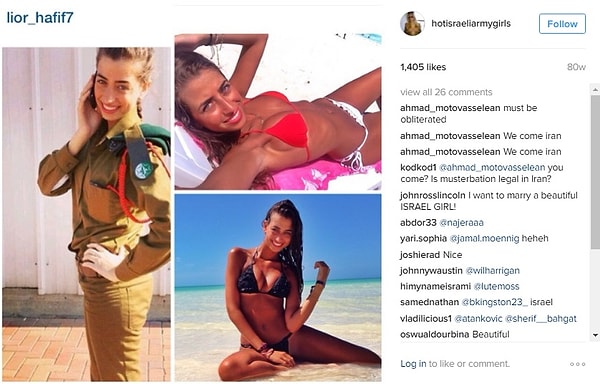Image resolution: width=600 pixels, height=384 pixels.
Task: Click the @wilharrigan mention
Action: click(x=492, y=271)
